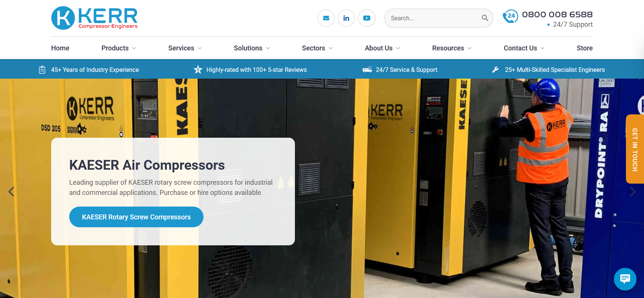Click Highly-rated with 100+ 5-star Reviews text
The image size is (644, 298).
point(257,70)
